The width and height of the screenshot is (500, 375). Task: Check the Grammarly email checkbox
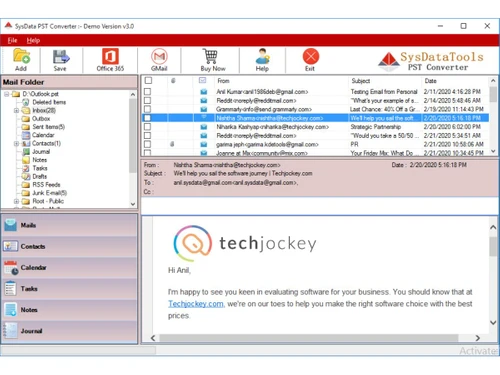point(147,109)
